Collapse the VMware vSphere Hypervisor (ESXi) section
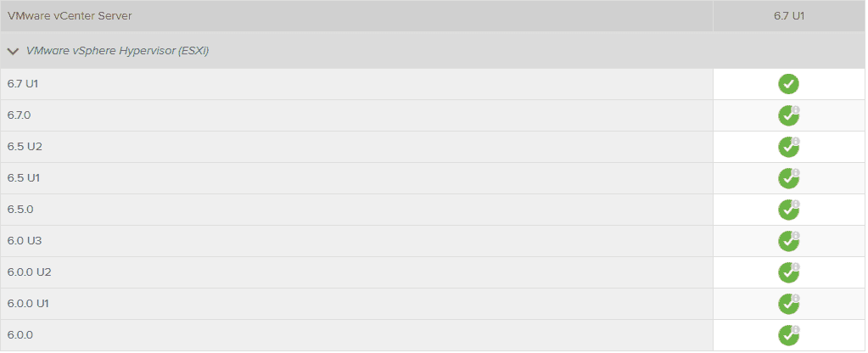Image resolution: width=868 pixels, height=353 pixels. pos(13,51)
